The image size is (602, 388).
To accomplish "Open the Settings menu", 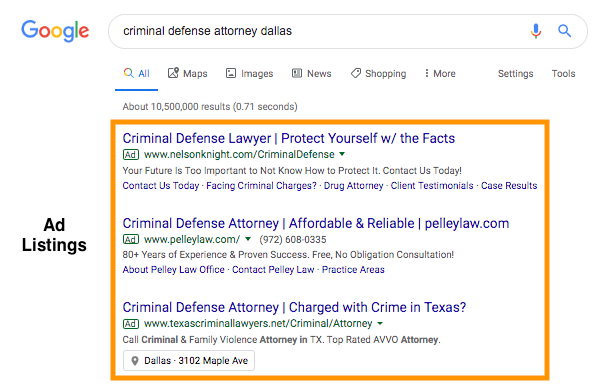I will (516, 73).
